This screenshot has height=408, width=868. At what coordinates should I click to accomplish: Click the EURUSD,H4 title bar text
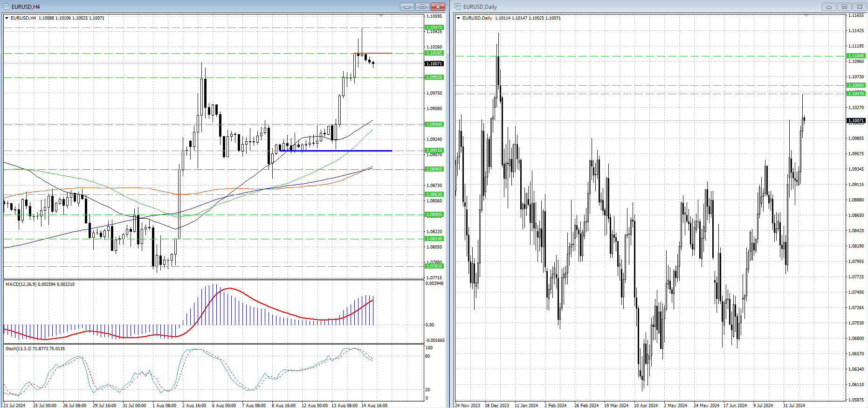[x=26, y=7]
